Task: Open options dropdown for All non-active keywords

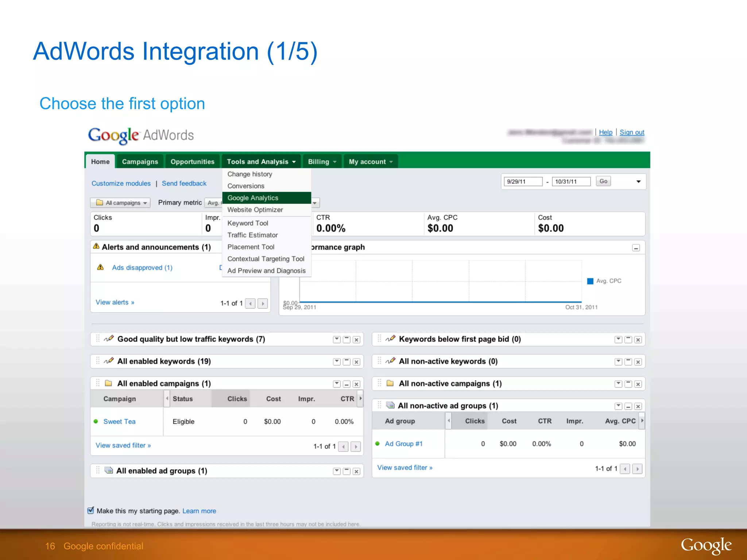Action: point(618,362)
